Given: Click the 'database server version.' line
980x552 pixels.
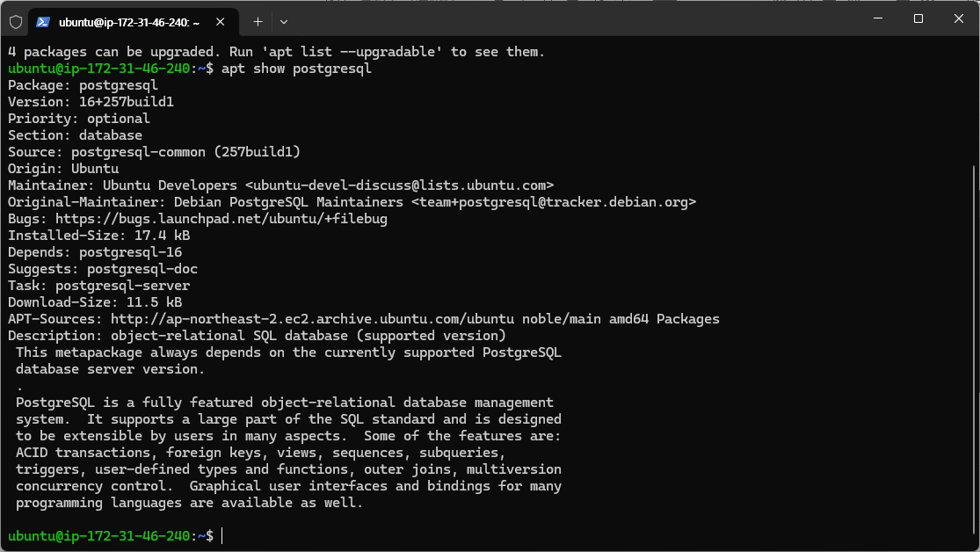Looking at the screenshot, I should point(111,369).
